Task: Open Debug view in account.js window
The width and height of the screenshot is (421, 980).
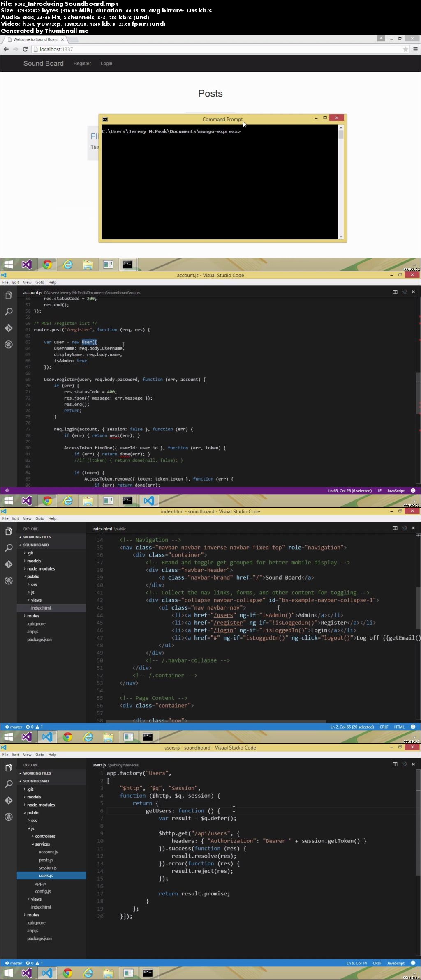Action: [x=8, y=345]
